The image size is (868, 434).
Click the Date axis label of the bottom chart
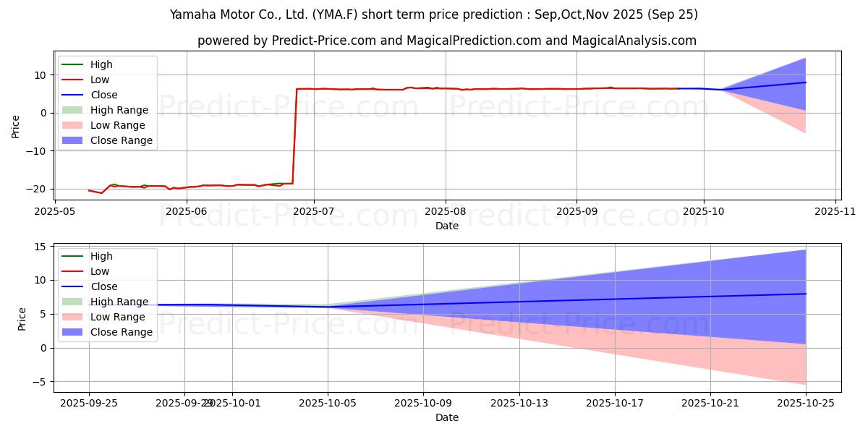tap(446, 418)
